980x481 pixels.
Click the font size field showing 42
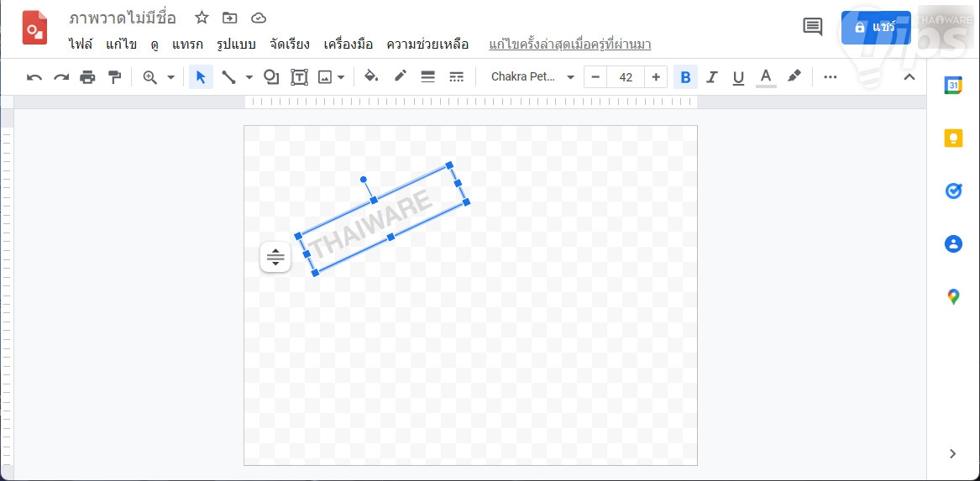pos(626,77)
